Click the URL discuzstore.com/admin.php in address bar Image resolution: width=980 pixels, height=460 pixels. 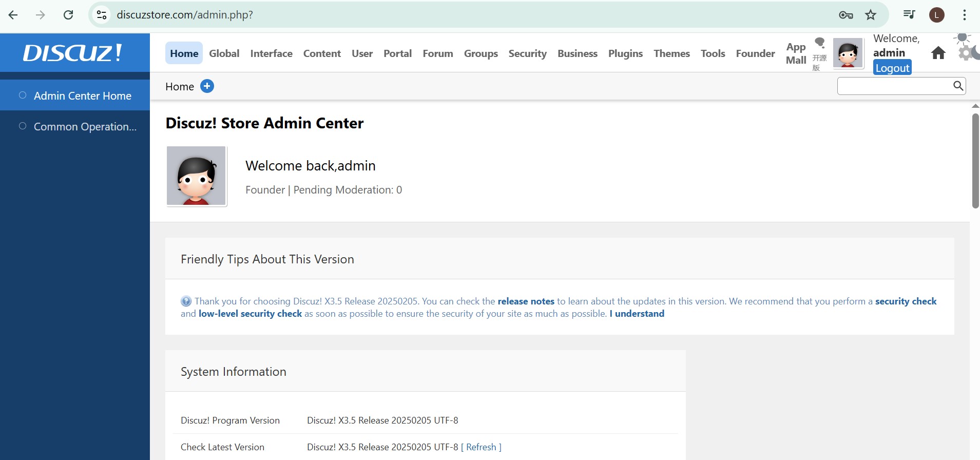click(185, 15)
